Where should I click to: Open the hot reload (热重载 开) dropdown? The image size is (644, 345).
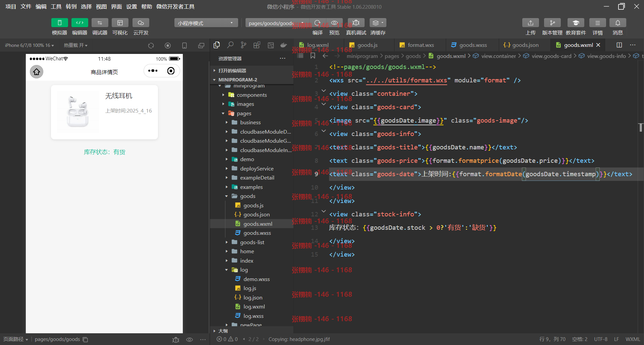[x=75, y=45]
